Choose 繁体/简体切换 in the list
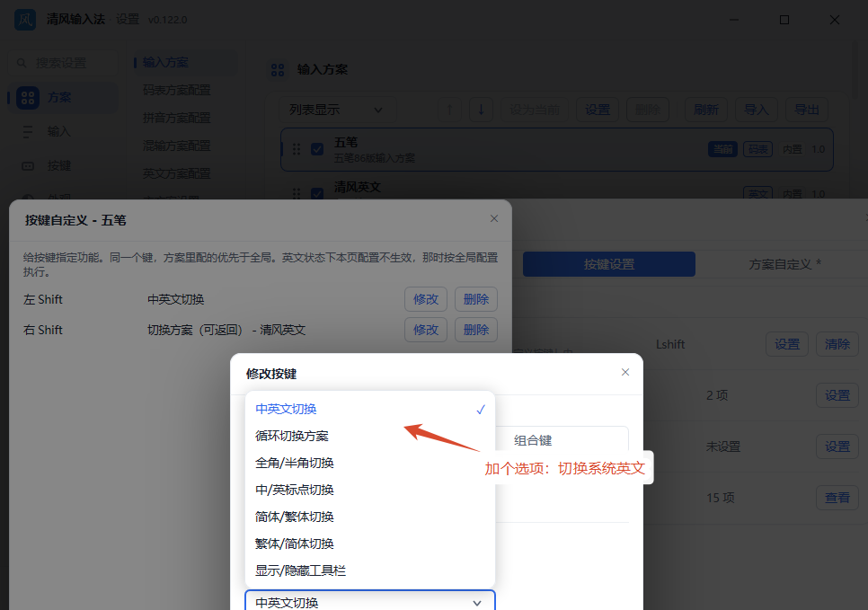 point(370,544)
